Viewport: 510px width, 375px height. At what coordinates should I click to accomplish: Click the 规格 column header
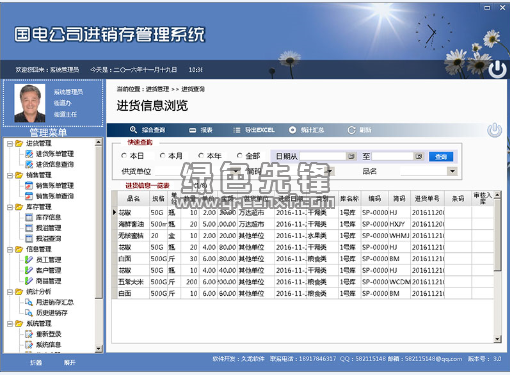tap(158, 199)
